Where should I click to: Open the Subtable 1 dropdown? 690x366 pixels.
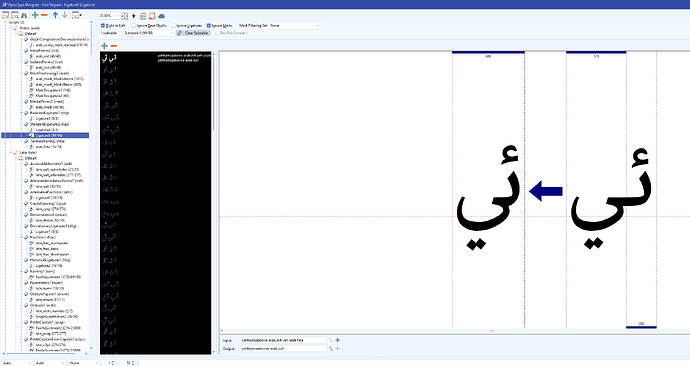pos(148,33)
